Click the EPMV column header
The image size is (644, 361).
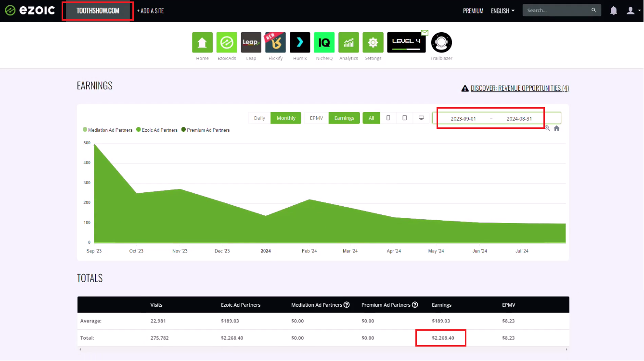(509, 305)
